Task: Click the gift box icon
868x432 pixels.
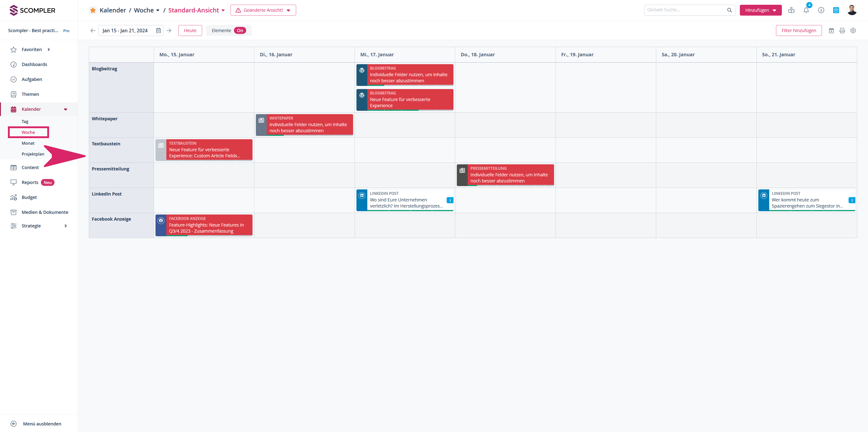Action: [791, 10]
